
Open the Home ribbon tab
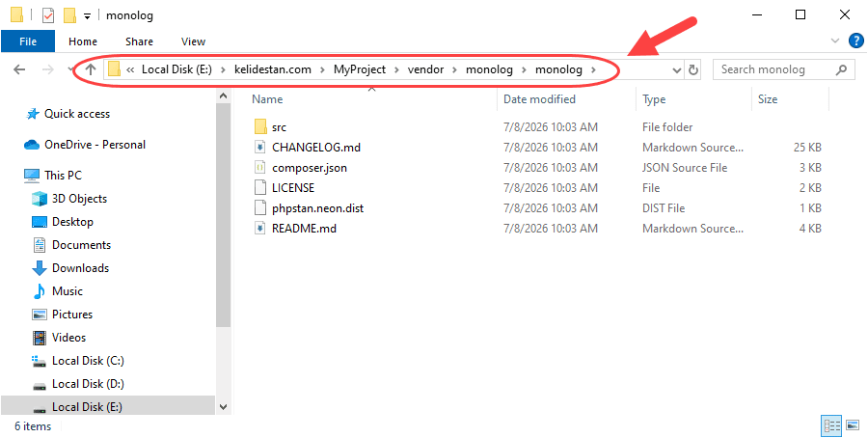[x=83, y=41]
